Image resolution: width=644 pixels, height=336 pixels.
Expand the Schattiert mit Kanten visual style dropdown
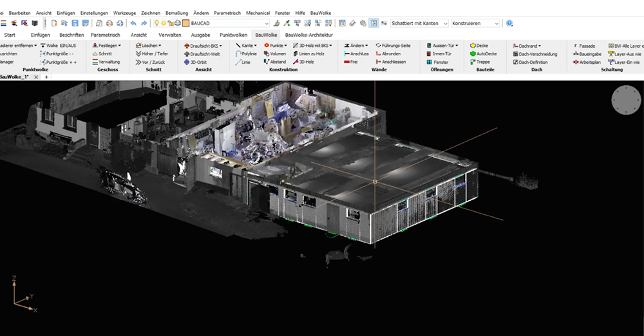[444, 23]
